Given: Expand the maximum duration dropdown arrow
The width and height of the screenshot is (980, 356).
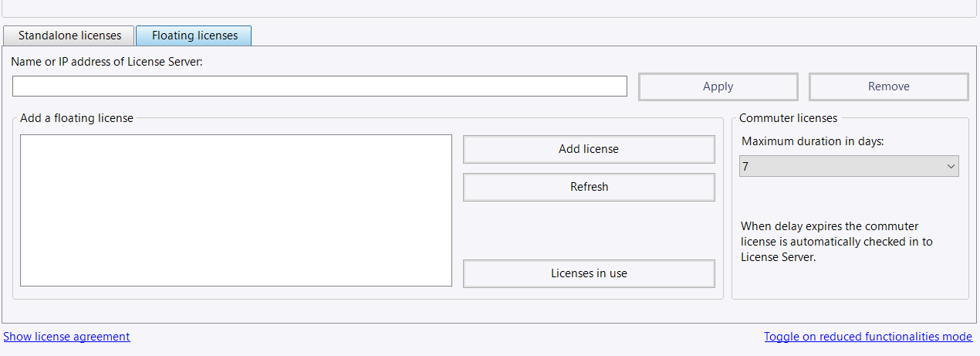Looking at the screenshot, I should coord(950,166).
